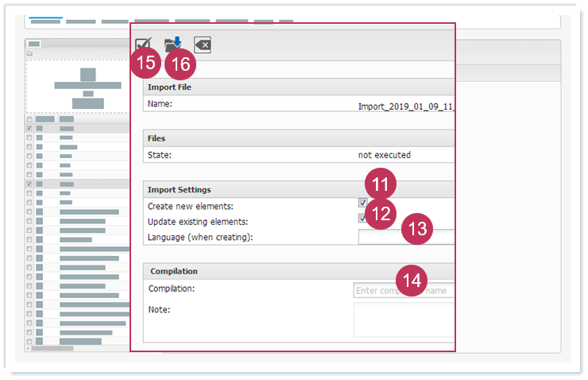588x380 pixels.
Task: Click the small tab at top of left panel
Action: [34, 45]
